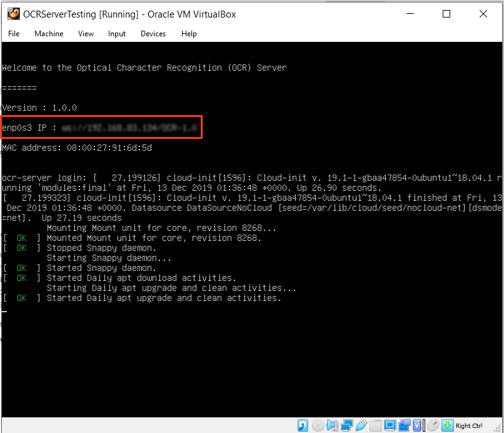Open the USB devices indicator
This screenshot has height=433, width=504.
361,425
